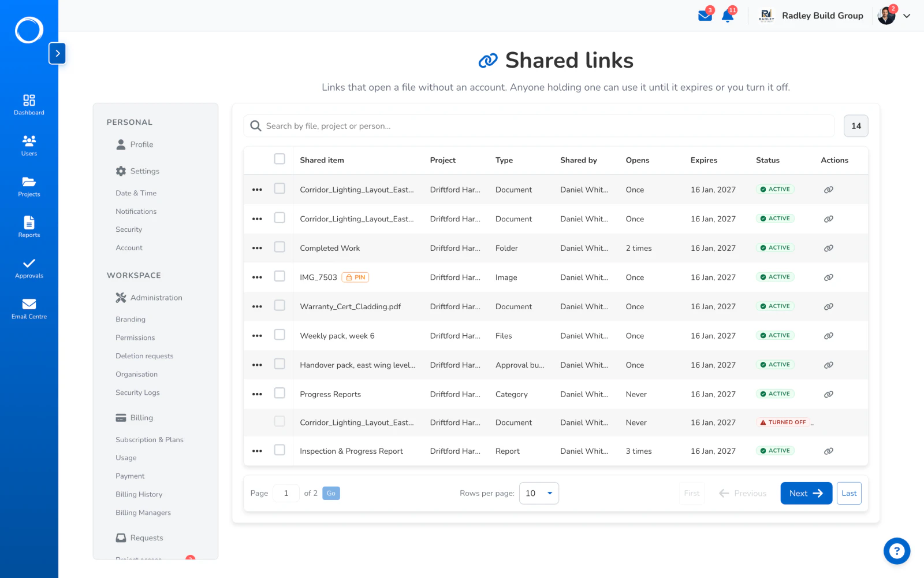
Task: Select checkbox for Weekly pack, week 6
Action: tap(280, 335)
